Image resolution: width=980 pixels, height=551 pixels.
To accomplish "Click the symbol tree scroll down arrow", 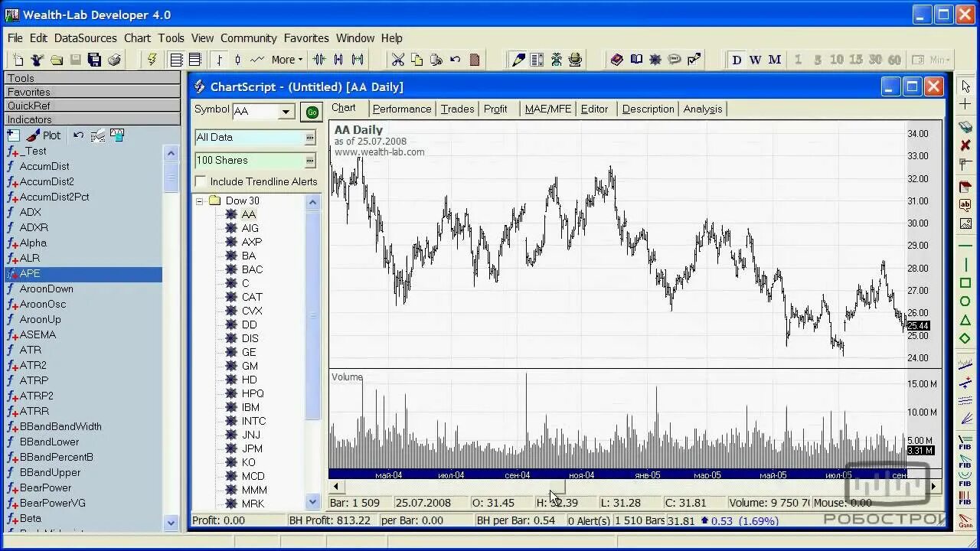I will (312, 502).
